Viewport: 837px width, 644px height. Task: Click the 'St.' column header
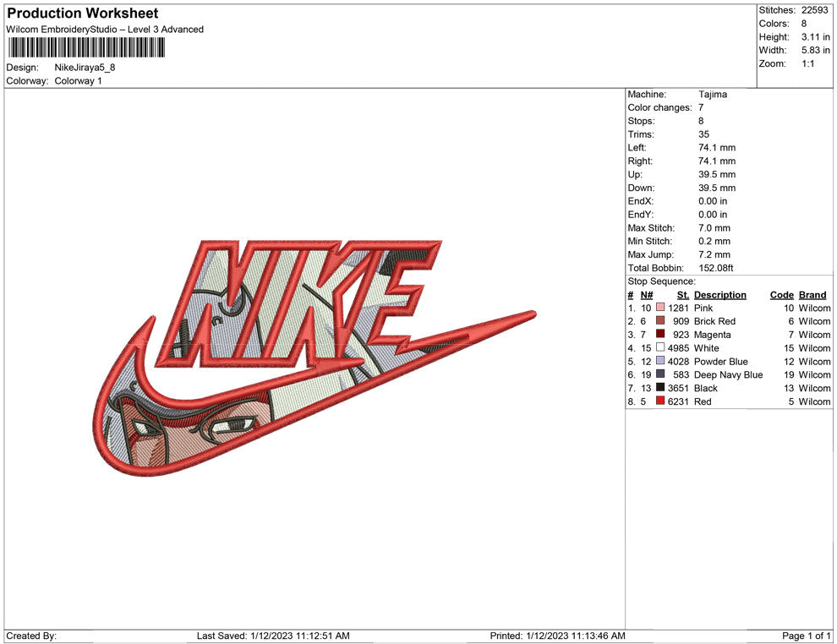pos(683,295)
